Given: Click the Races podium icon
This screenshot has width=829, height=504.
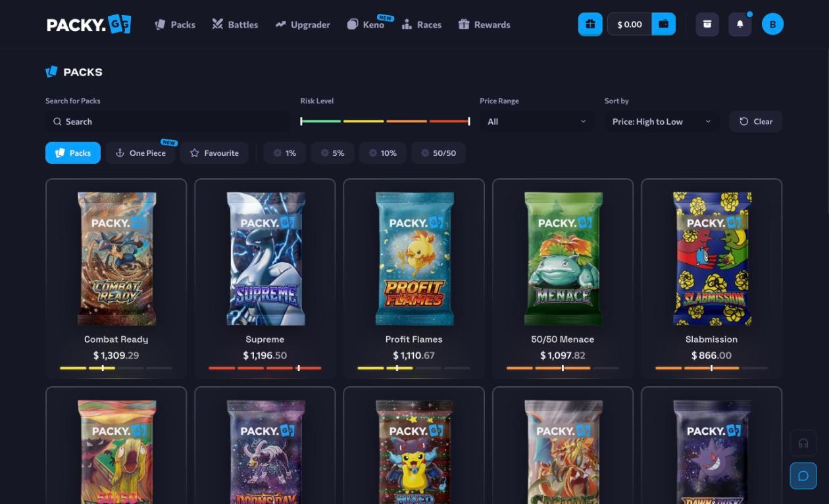Looking at the screenshot, I should [407, 24].
